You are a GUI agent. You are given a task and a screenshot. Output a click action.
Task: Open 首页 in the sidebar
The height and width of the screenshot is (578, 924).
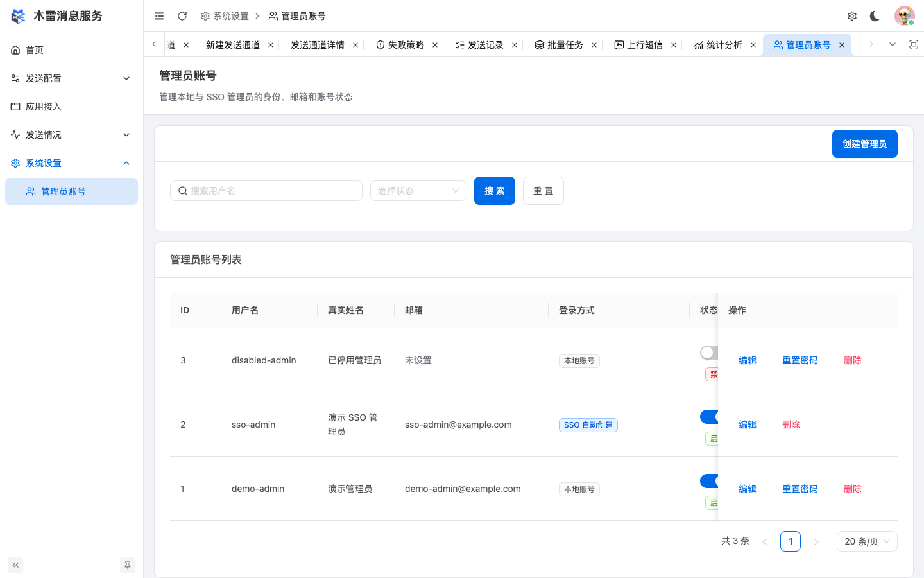71,50
